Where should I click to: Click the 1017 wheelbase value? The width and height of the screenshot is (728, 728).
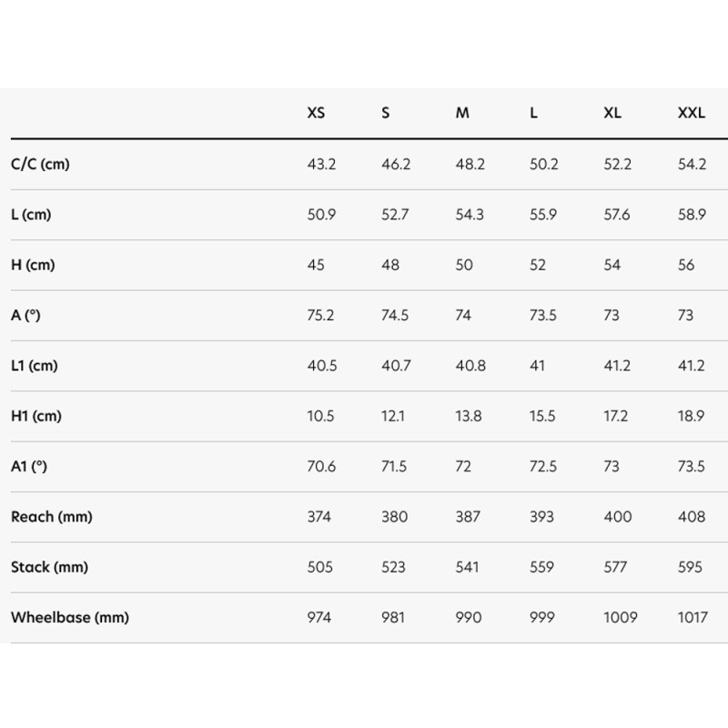(x=692, y=618)
